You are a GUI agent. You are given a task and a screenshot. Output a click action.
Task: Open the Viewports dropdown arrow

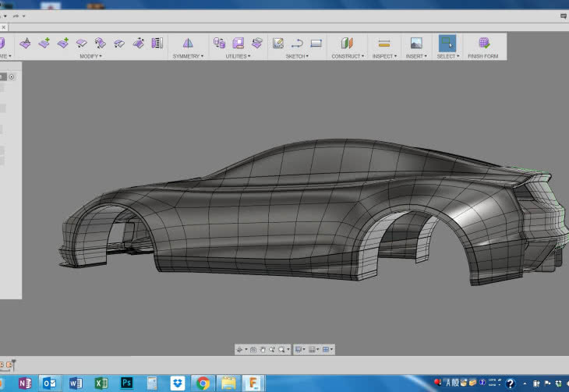tap(331, 350)
